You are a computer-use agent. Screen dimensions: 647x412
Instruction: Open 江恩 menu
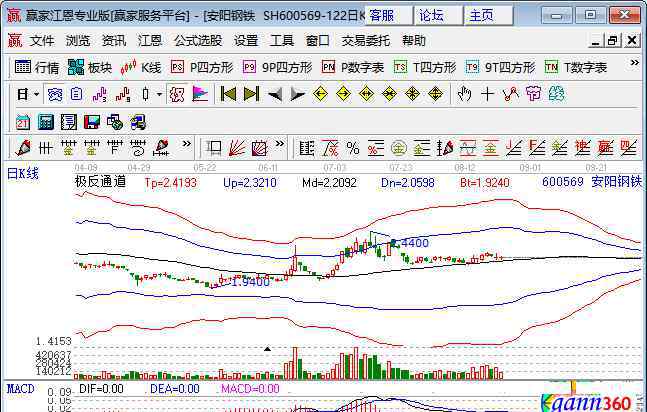coord(150,40)
